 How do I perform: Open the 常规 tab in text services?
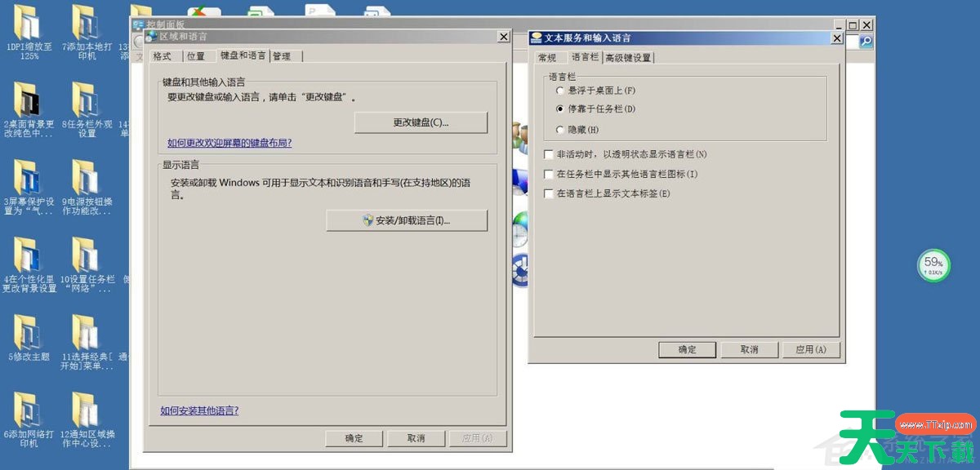click(x=547, y=58)
